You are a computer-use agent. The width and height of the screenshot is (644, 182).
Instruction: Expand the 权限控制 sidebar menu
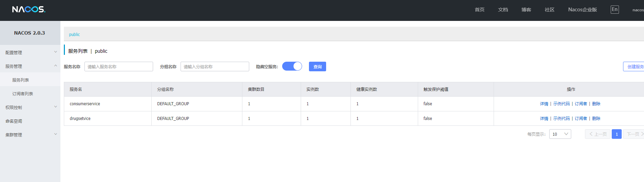30,107
